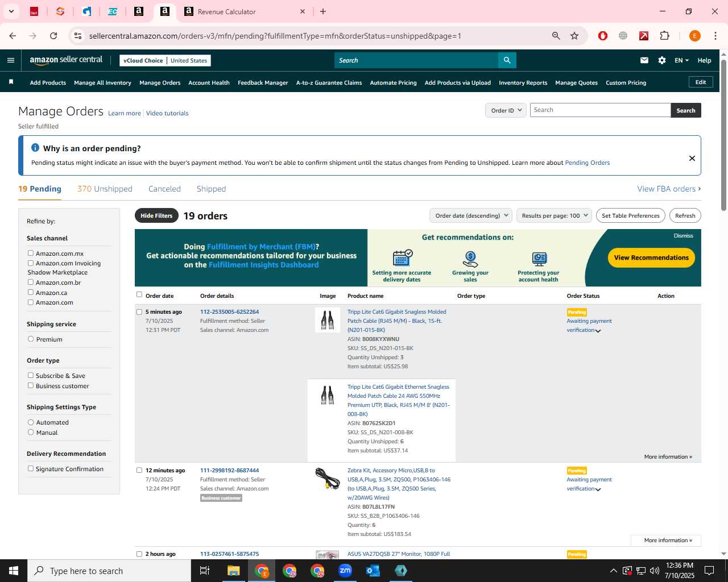Screen dimensions: 728x582
Task: Click Set Table Preferences button
Action: tap(630, 215)
